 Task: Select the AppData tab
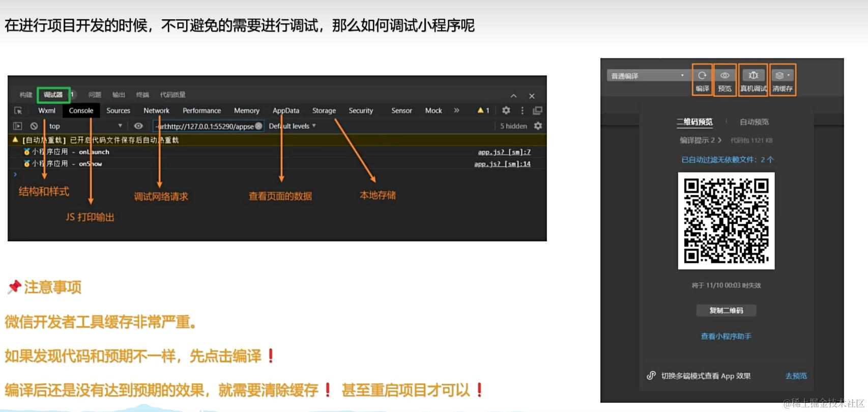(x=285, y=111)
